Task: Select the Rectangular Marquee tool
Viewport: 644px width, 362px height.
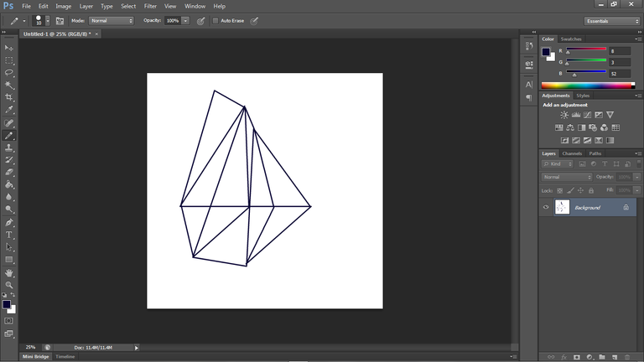Action: point(8,60)
